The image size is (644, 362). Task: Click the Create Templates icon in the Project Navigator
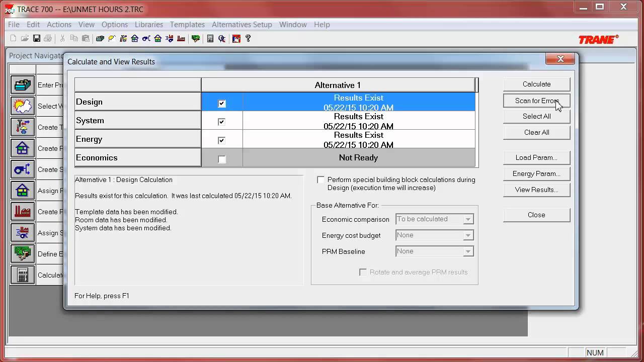[23, 127]
